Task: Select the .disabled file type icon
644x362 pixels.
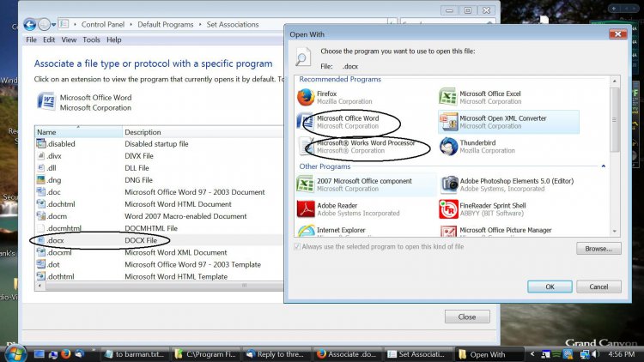Action: (41, 143)
